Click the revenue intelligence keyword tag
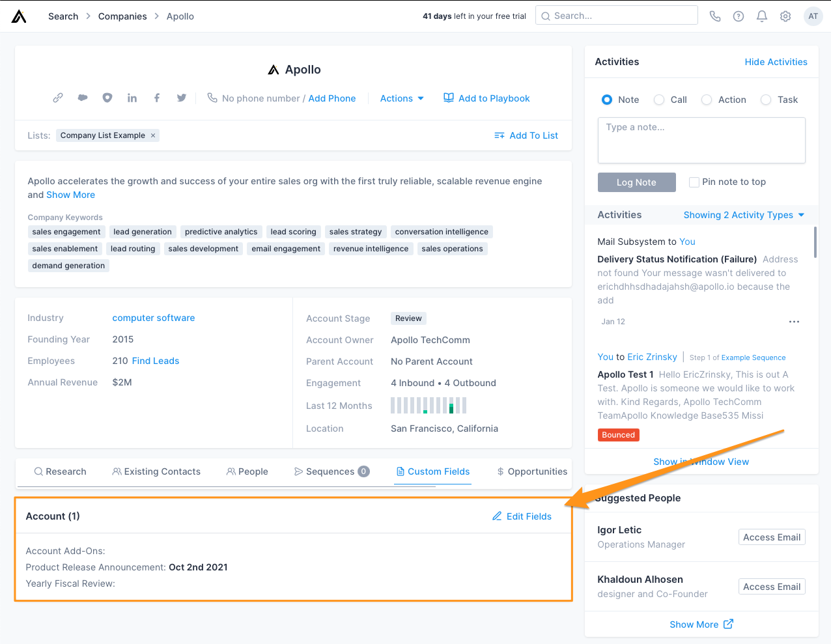 click(x=371, y=249)
